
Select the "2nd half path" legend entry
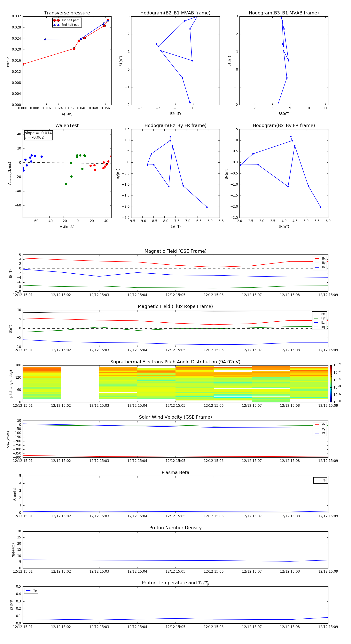tap(67, 25)
